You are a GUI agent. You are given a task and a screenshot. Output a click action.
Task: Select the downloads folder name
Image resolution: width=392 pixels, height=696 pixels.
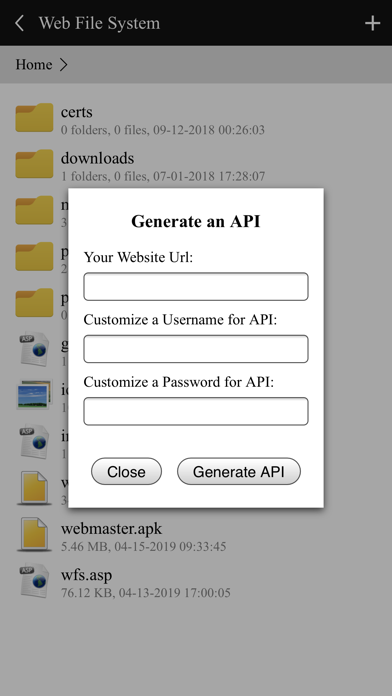pyautogui.click(x=97, y=158)
